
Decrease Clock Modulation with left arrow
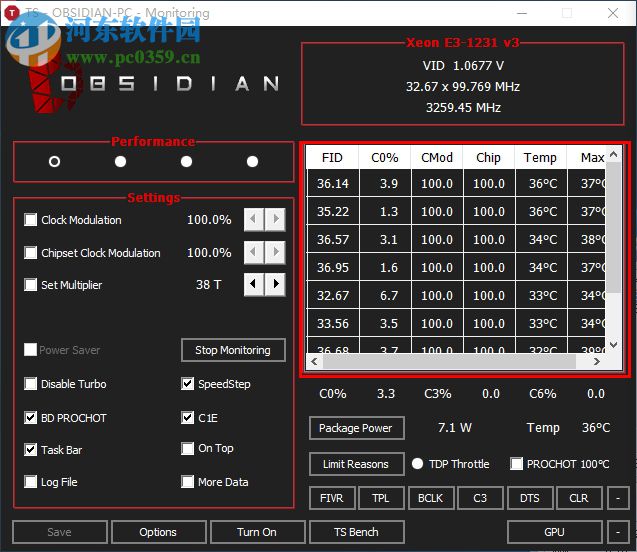click(254, 220)
